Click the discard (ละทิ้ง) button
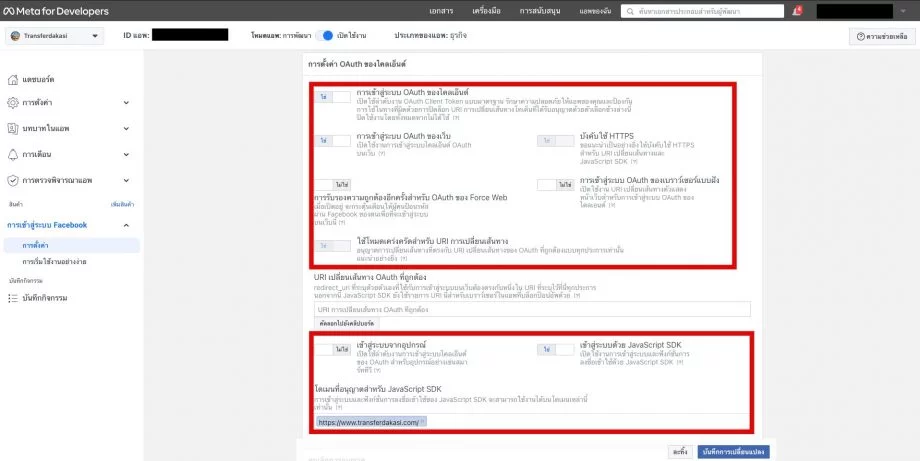This screenshot has height=461, width=920. 680,452
